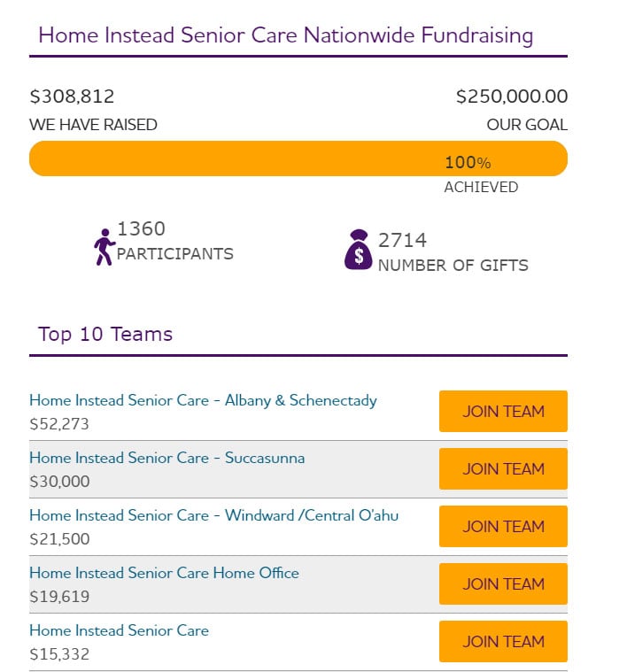The width and height of the screenshot is (627, 672).
Task: Click the walking person participants icon
Action: [x=104, y=247]
